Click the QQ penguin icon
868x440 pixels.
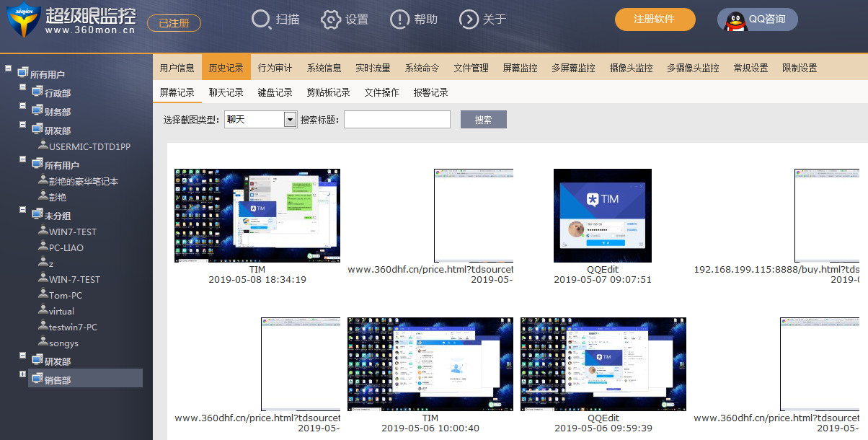734,19
